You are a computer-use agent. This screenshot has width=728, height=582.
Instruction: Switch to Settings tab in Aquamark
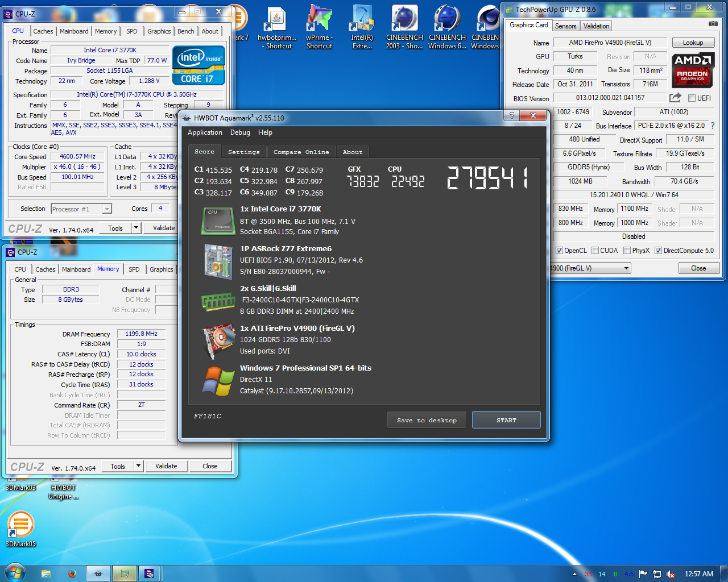tap(243, 152)
